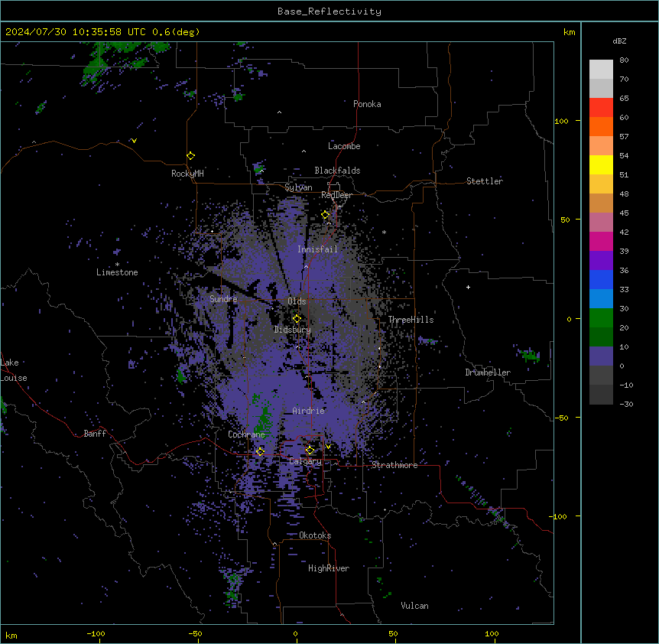Viewport: 659px width, 644px height.
Task: Click the Lacombe city label
Action: tap(344, 146)
